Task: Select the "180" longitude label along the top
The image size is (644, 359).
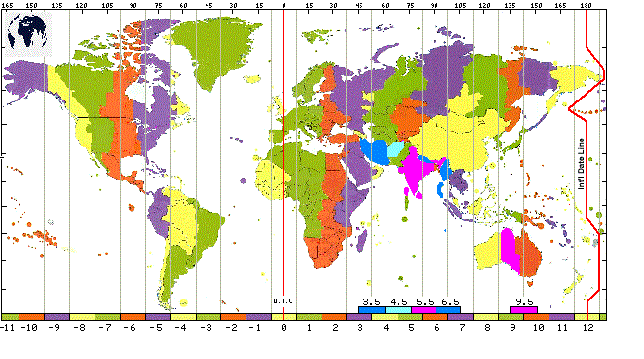Action: [x=587, y=6]
